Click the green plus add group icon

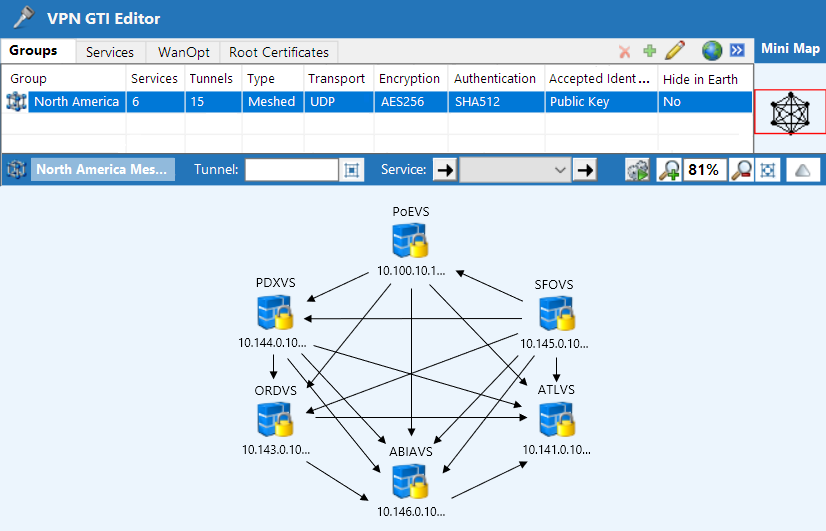click(x=649, y=51)
